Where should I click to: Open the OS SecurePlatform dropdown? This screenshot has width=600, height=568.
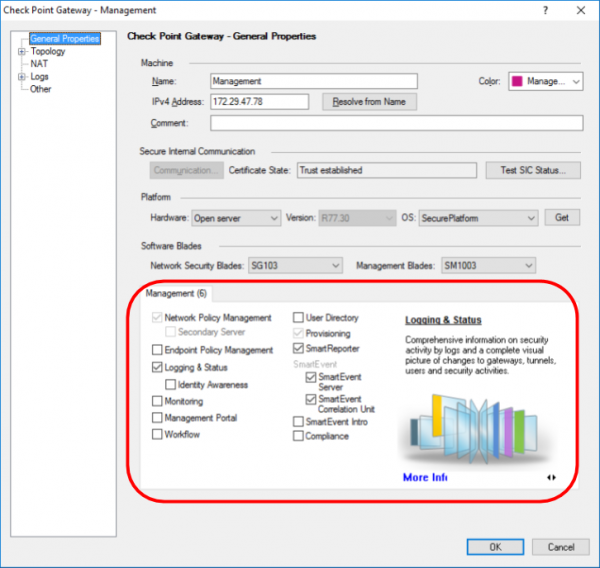pyautogui.click(x=478, y=218)
